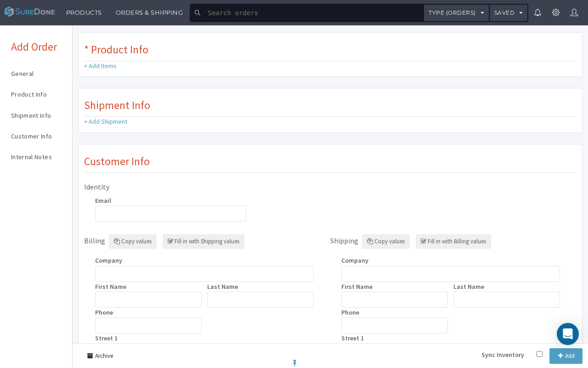588x368 pixels.
Task: Click Fill in with Billing values
Action: 453,241
